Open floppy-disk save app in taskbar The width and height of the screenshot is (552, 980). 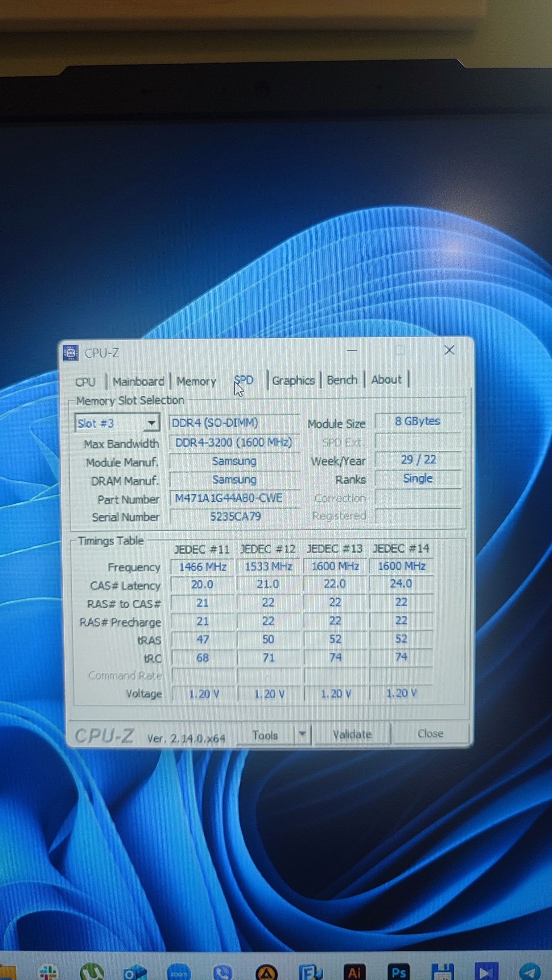[x=442, y=972]
